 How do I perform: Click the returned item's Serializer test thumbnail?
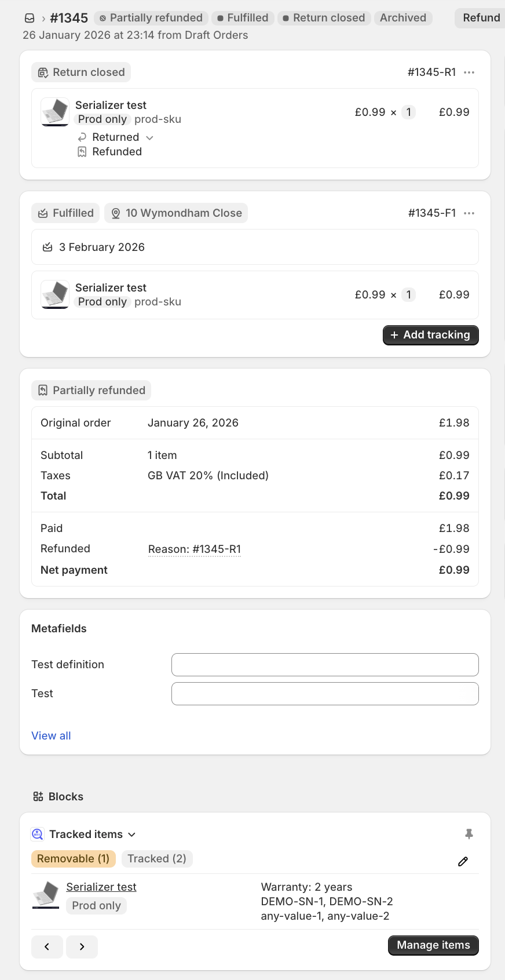[55, 112]
